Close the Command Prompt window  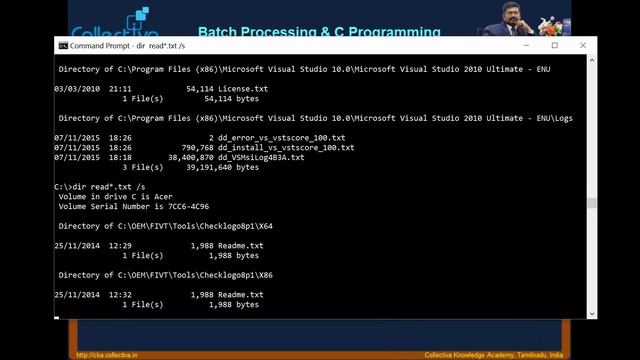(x=583, y=45)
